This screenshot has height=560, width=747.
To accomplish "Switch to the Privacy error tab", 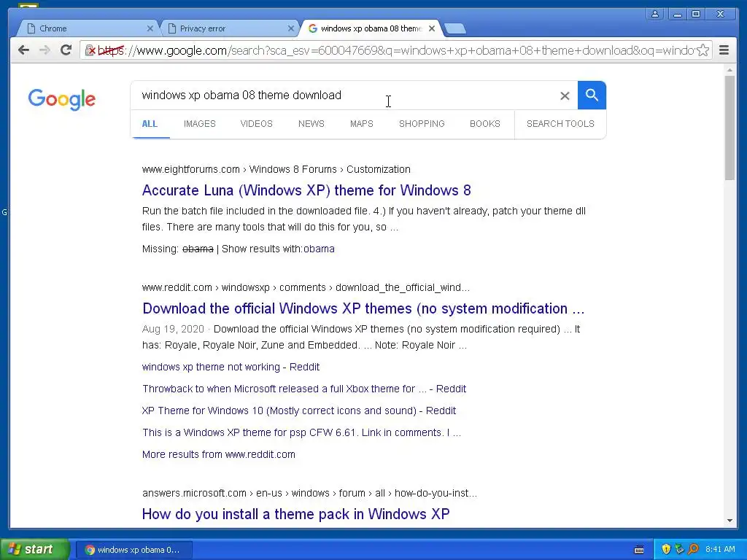I will tap(230, 28).
